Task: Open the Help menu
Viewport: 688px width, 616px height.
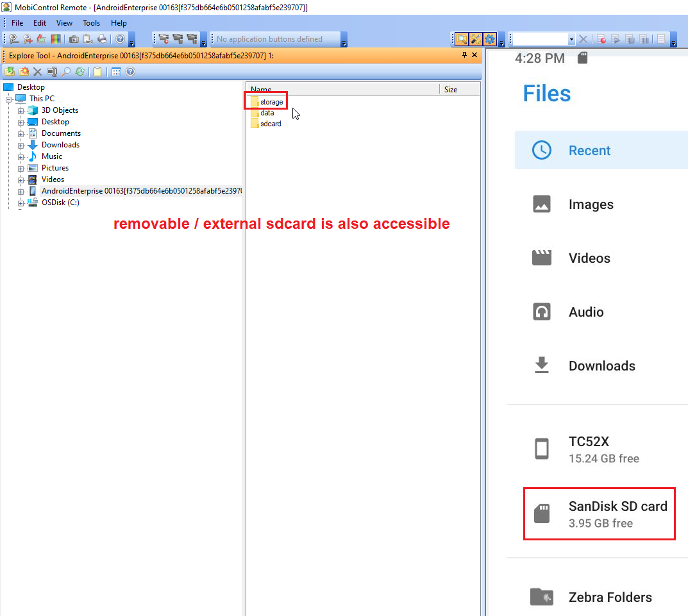Action: point(119,23)
